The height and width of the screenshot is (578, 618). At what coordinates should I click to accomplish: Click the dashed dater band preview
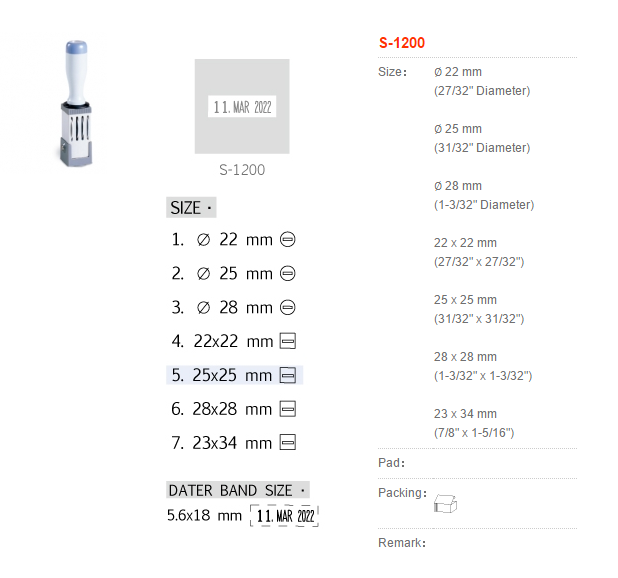(x=284, y=515)
